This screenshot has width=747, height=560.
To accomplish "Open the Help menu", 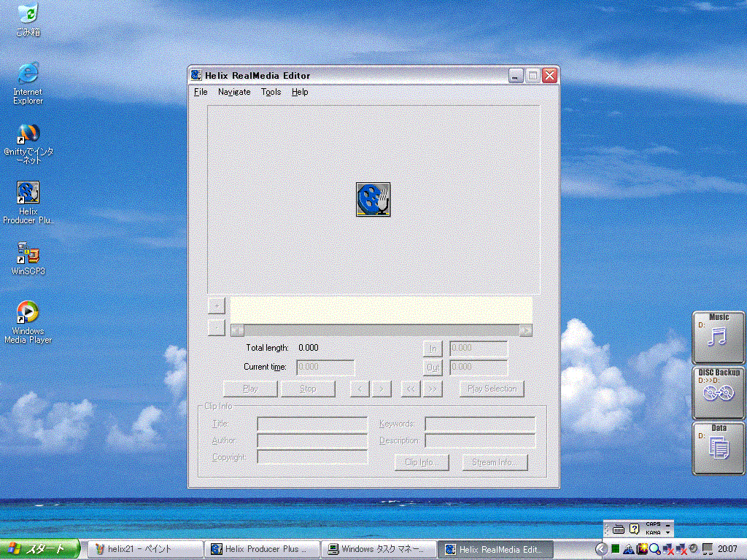I will click(x=300, y=92).
